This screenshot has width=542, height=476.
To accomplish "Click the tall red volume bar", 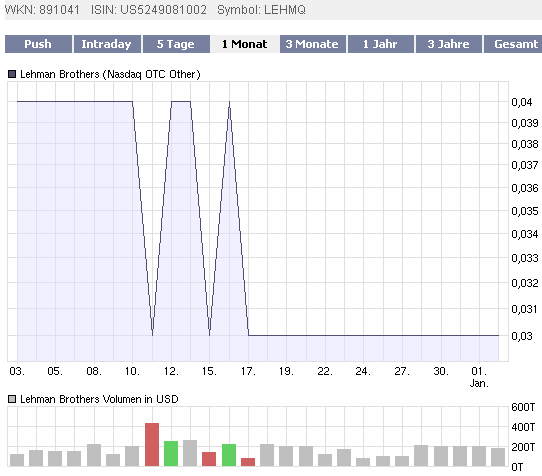I will pyautogui.click(x=152, y=444).
